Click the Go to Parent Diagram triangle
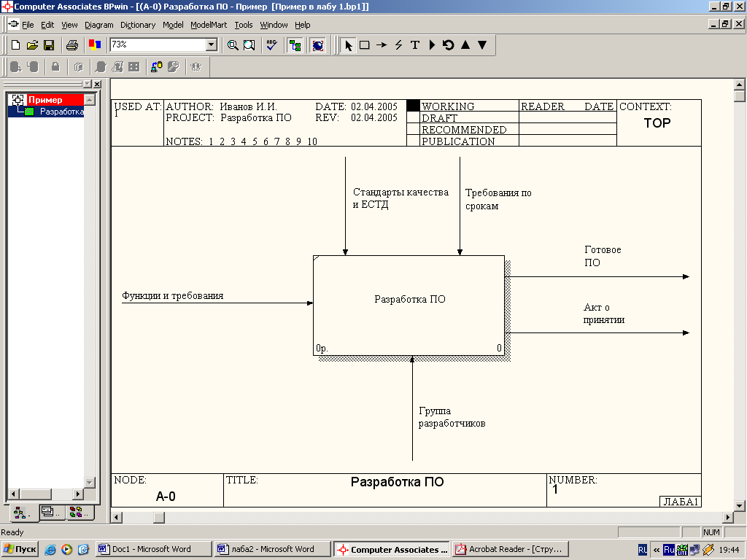Image resolution: width=747 pixels, height=560 pixels. 465,45
